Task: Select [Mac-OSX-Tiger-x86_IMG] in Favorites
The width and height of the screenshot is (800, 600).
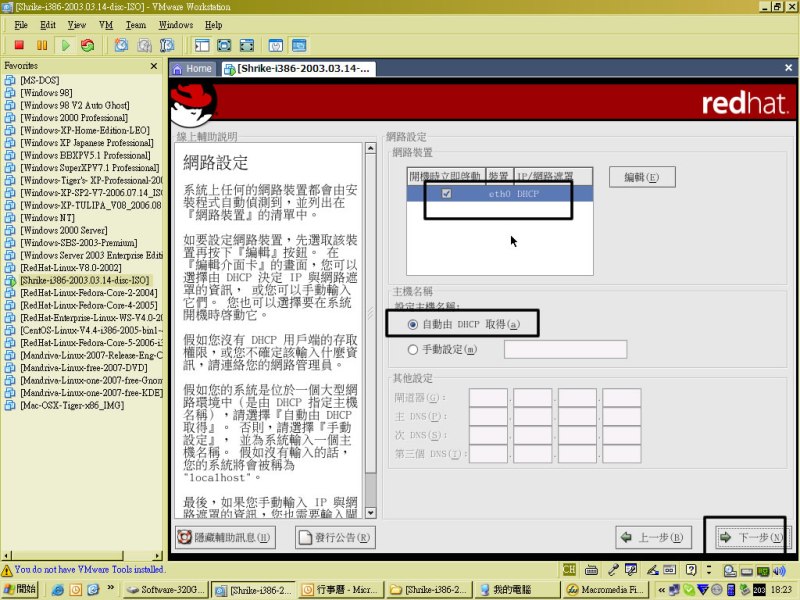Action: [72, 406]
